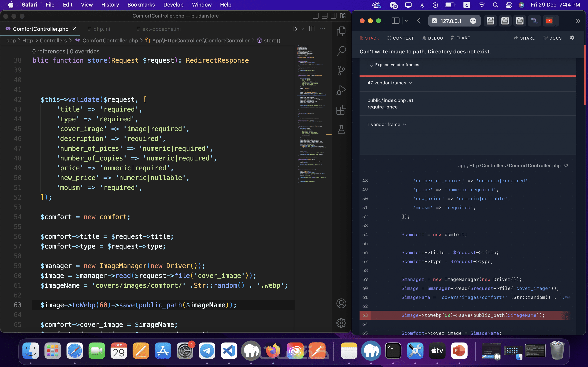Viewport: 588px width, 367px height.
Task: Open the Run dropdown arrow beside play button
Action: [x=302, y=29]
